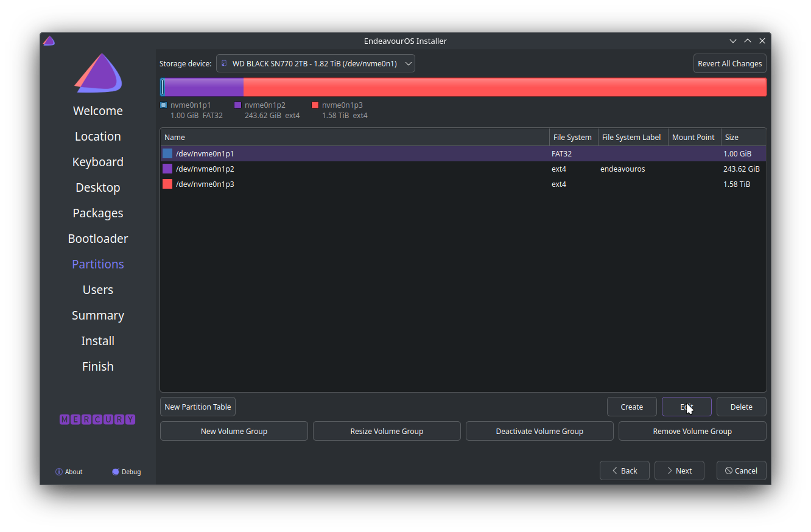Click the endeavouros file system label cell

point(623,169)
